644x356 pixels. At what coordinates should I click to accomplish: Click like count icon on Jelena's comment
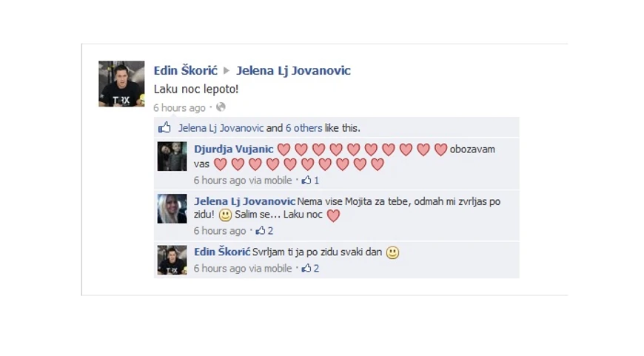[x=261, y=230]
